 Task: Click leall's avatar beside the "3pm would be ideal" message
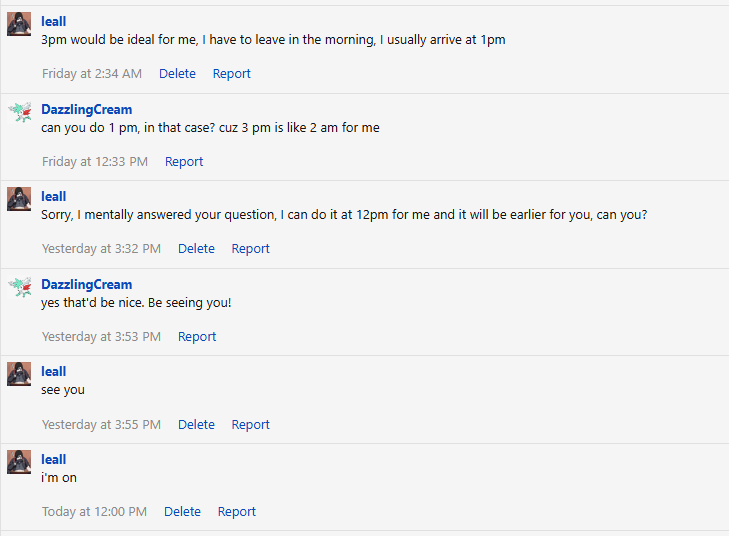coord(19,24)
